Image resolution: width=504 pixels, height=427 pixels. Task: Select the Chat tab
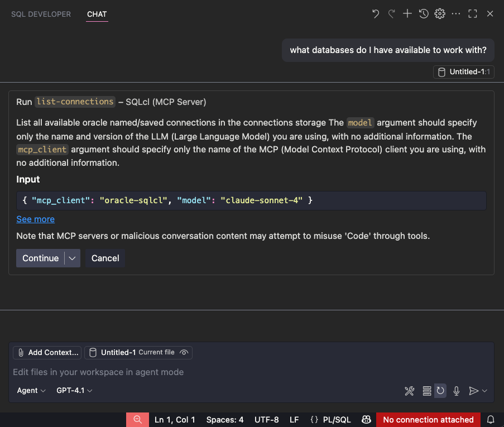click(x=97, y=14)
